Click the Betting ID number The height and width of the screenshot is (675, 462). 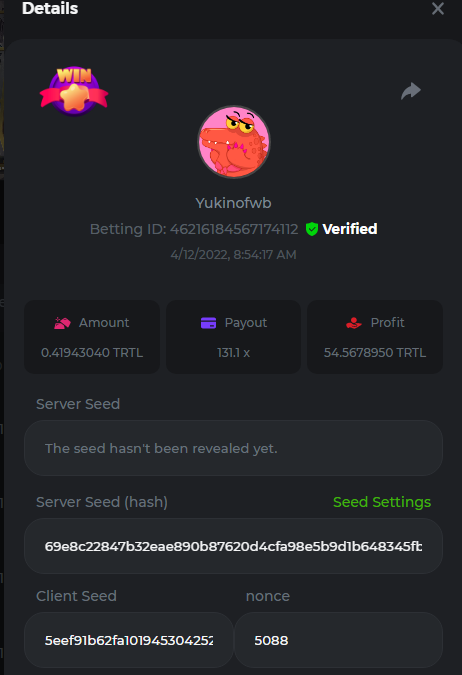click(x=234, y=229)
